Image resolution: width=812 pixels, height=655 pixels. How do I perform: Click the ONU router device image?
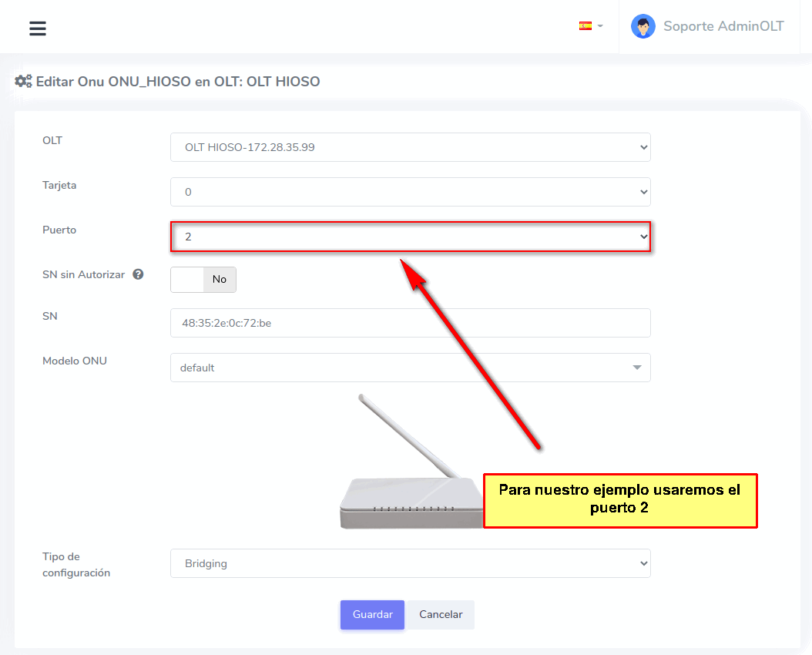click(x=408, y=493)
